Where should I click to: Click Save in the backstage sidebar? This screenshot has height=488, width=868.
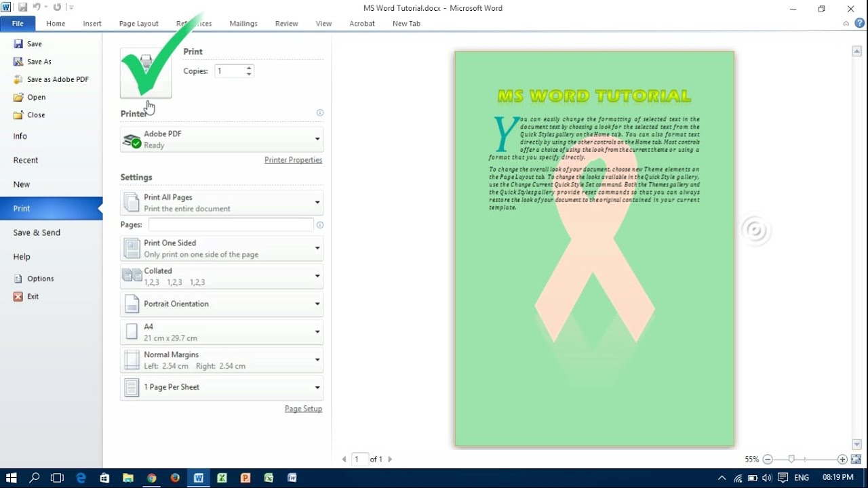pyautogui.click(x=27, y=43)
